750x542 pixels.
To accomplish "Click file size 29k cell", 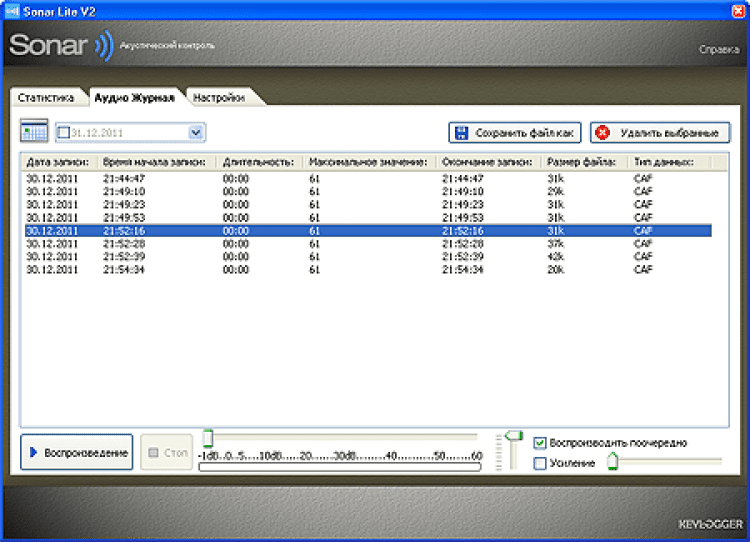I will 556,191.
